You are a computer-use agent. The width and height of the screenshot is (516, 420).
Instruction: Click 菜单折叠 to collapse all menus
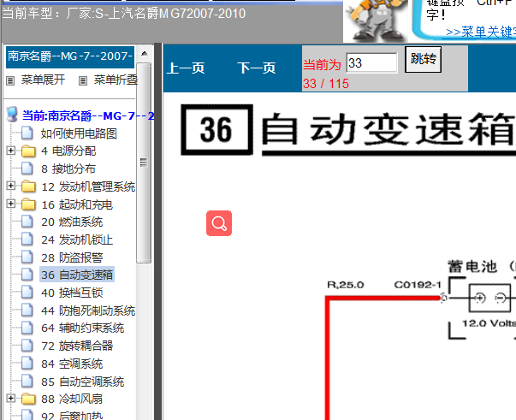pos(116,80)
